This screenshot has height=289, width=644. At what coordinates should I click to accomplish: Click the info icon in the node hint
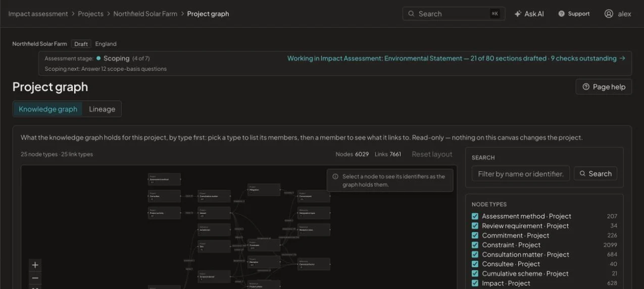[335, 177]
